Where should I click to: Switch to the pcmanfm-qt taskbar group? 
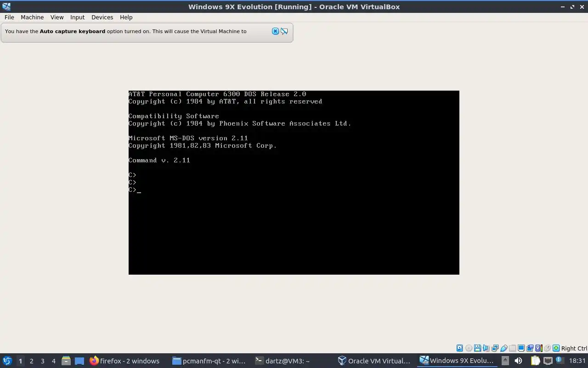coord(209,361)
